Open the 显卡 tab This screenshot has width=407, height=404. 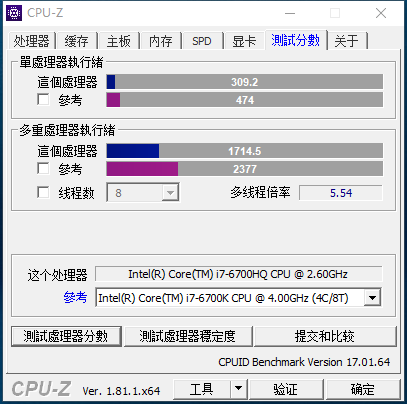(244, 41)
